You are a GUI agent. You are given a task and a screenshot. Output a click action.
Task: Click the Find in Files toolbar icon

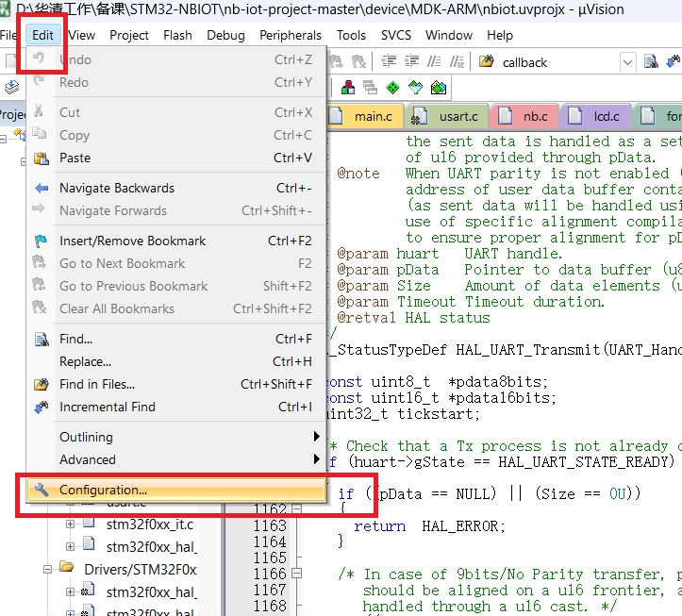(x=487, y=62)
